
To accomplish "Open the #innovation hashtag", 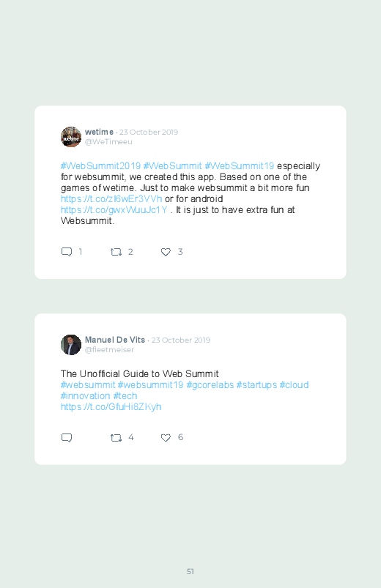I will click(86, 395).
